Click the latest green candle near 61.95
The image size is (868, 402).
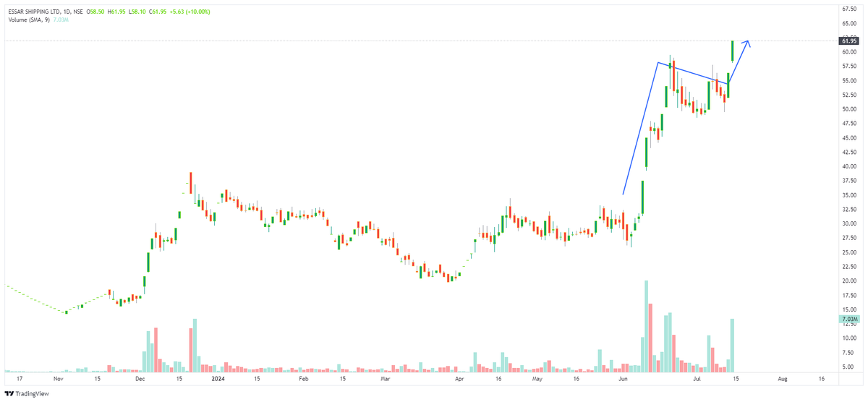point(733,51)
